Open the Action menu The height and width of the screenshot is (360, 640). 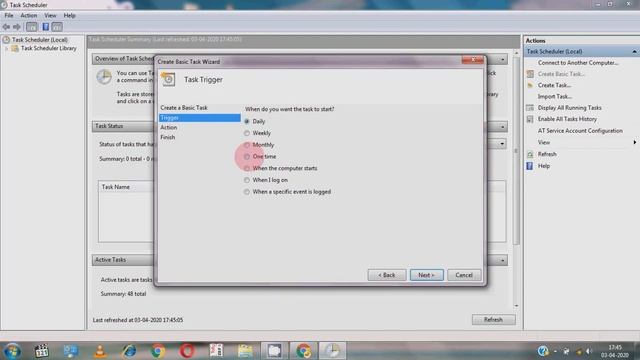[x=29, y=16]
